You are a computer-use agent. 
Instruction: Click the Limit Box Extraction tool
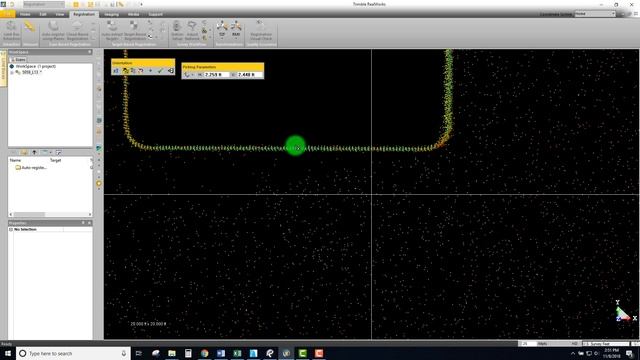tap(11, 31)
